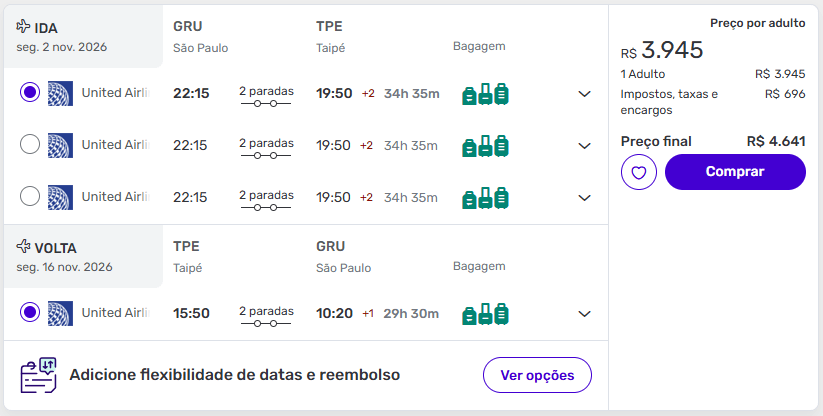
Task: Click the heart favorite icon
Action: point(638,173)
